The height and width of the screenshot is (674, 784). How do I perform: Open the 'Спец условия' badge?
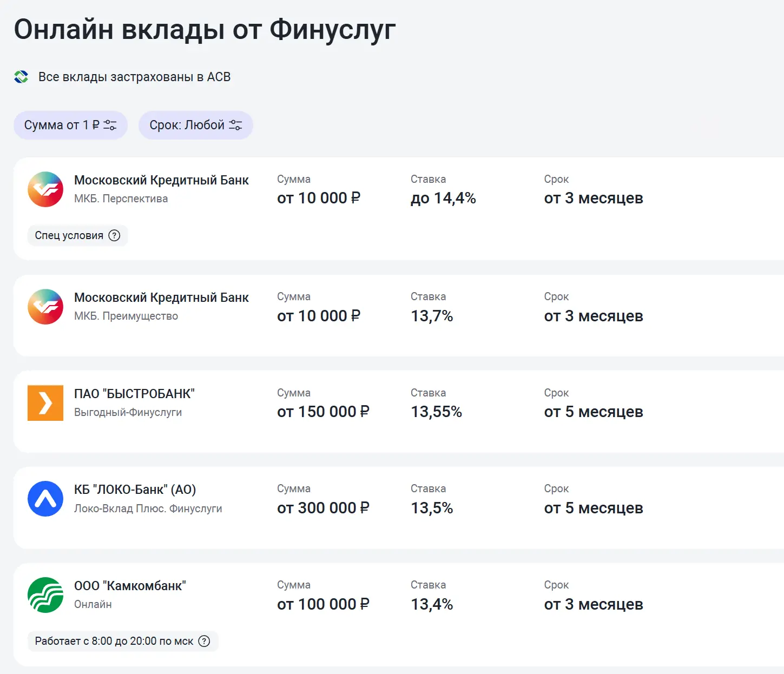pyautogui.click(x=77, y=235)
